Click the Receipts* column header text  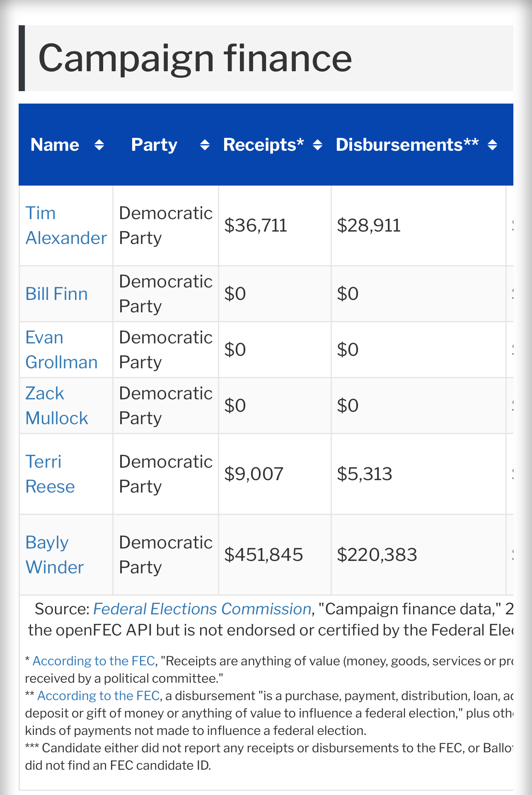click(x=264, y=145)
